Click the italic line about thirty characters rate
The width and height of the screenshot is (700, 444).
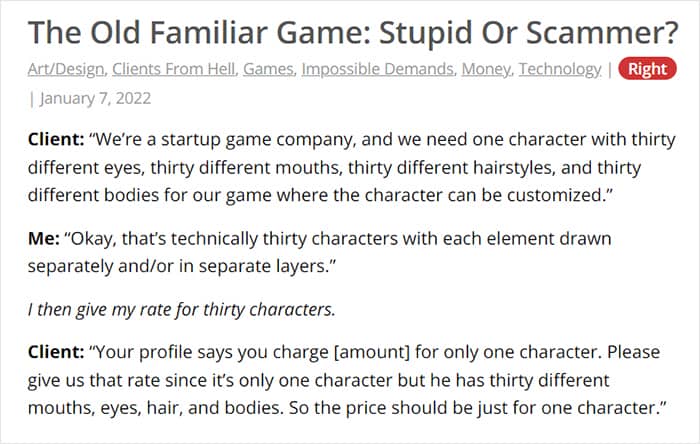point(181,310)
